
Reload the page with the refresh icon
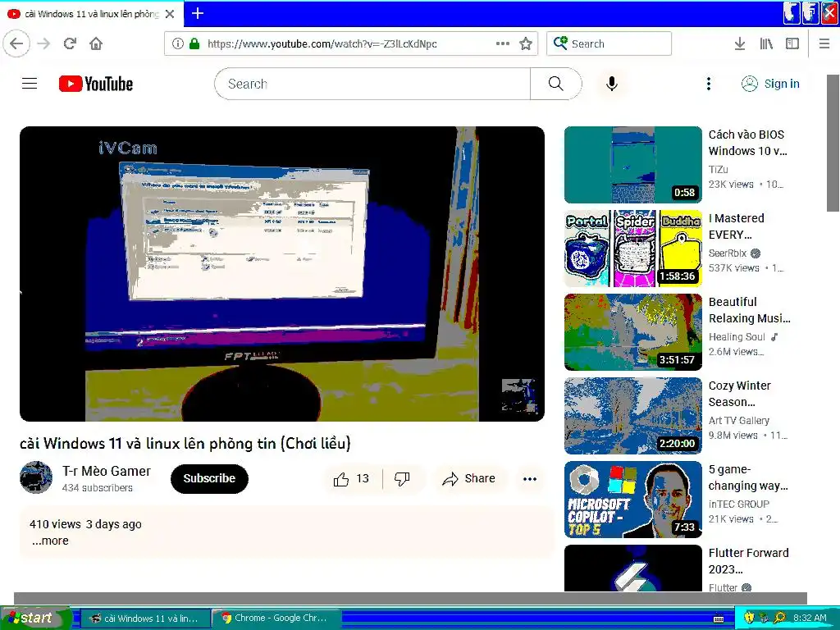click(70, 43)
